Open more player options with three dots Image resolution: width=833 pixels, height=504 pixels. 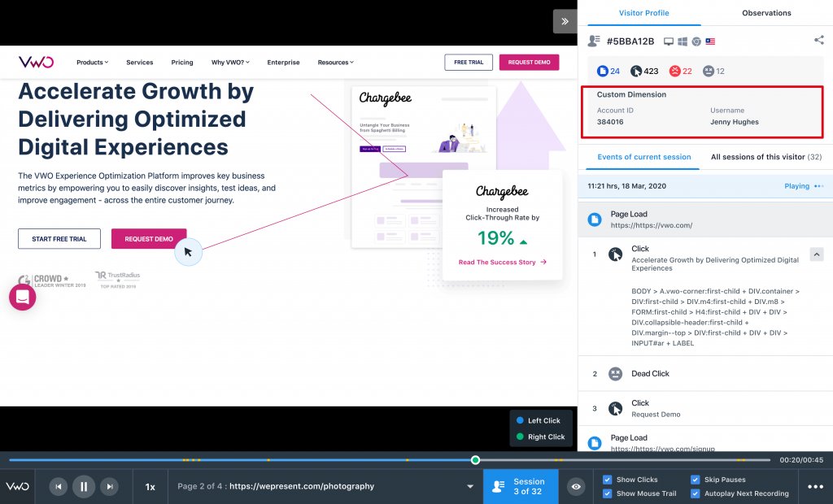point(815,486)
